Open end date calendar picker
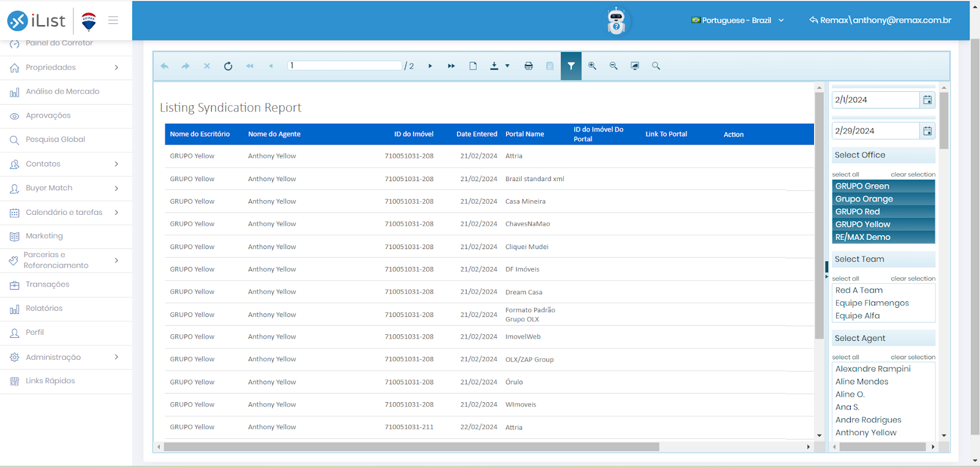 point(927,131)
